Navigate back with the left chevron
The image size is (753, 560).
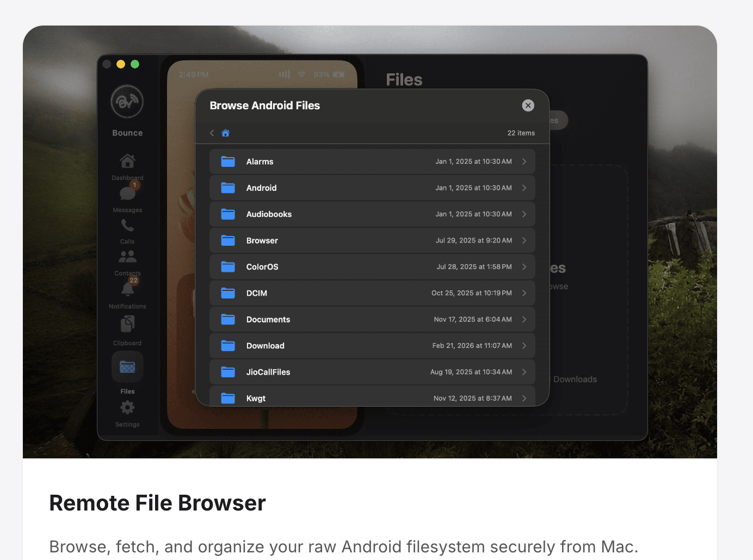(x=212, y=133)
